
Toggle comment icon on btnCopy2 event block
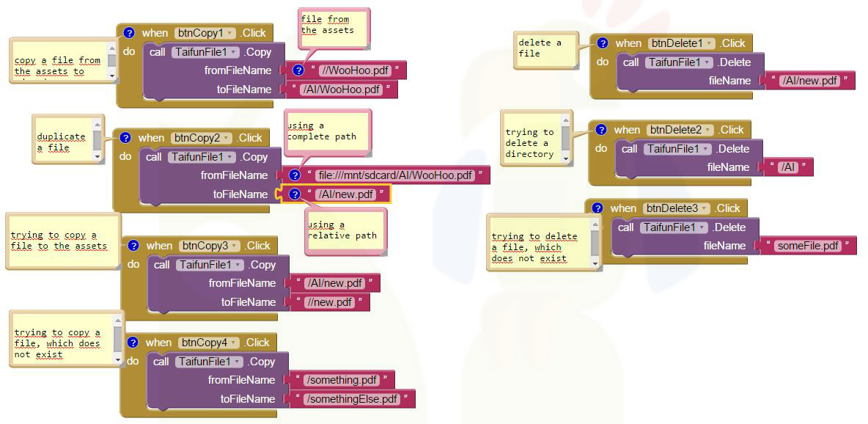125,138
